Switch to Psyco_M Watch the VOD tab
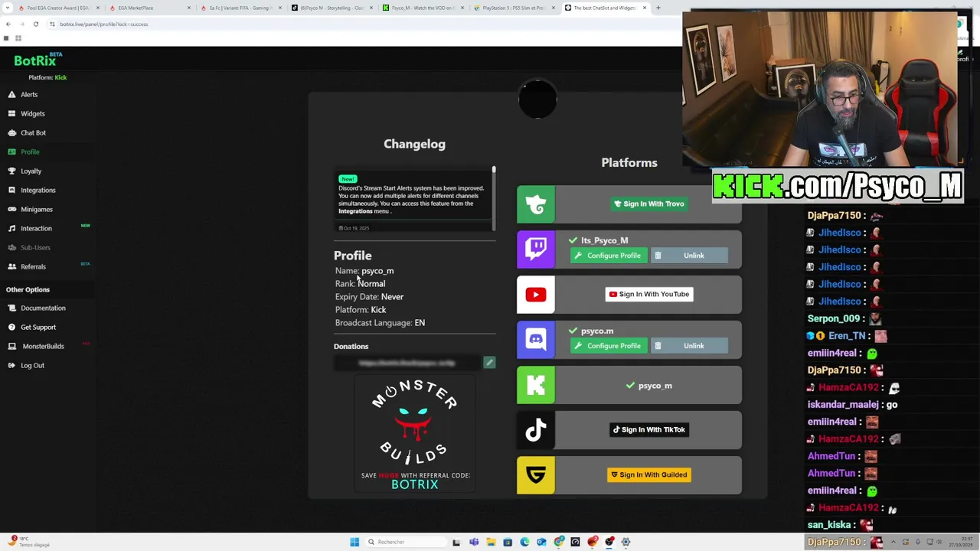Image resolution: width=980 pixels, height=551 pixels. pos(423,8)
